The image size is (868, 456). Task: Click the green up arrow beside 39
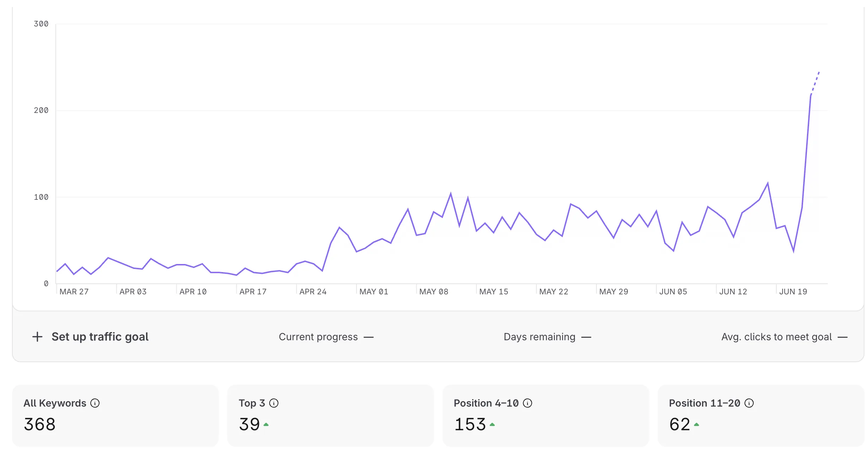click(x=266, y=425)
